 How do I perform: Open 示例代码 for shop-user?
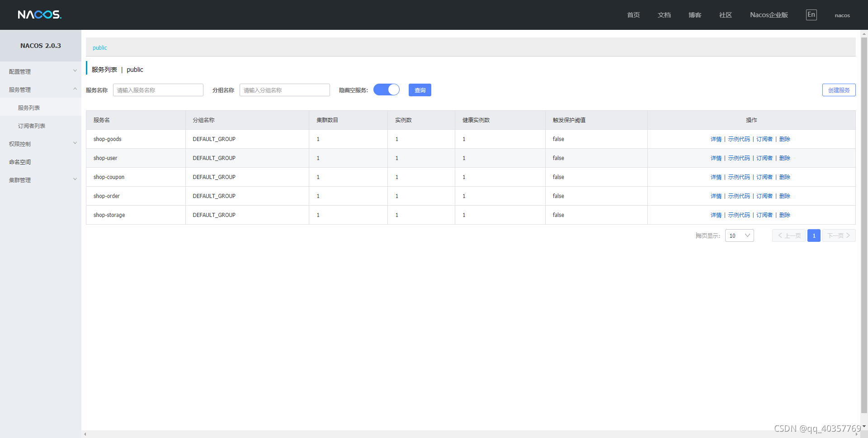pos(739,158)
